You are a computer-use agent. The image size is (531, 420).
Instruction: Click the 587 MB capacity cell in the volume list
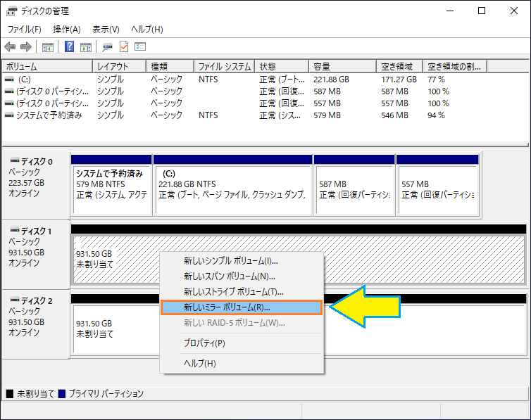pos(327,91)
